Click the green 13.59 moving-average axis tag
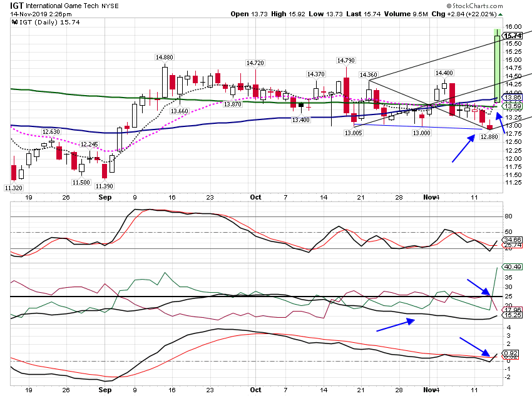Image resolution: width=532 pixels, height=396 pixels. (x=513, y=106)
